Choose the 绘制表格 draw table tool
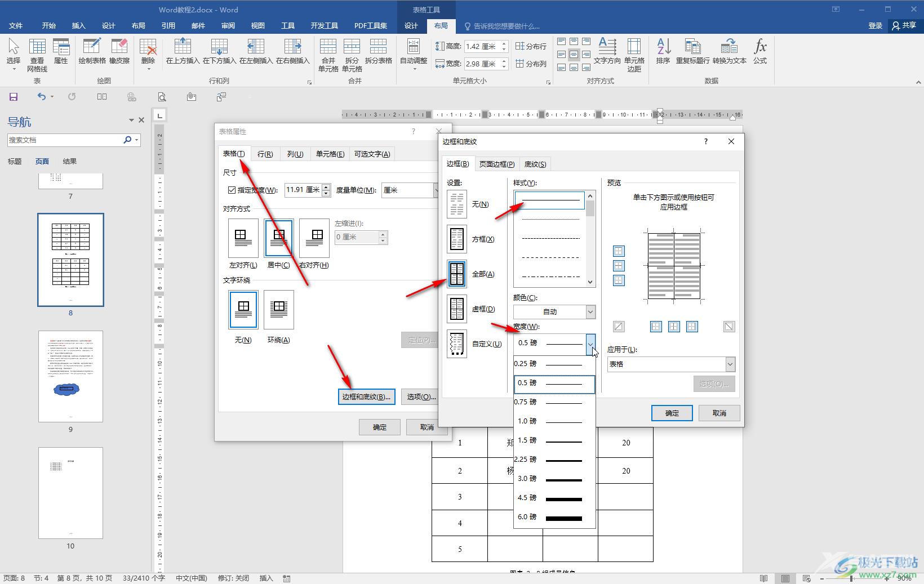 click(x=92, y=52)
